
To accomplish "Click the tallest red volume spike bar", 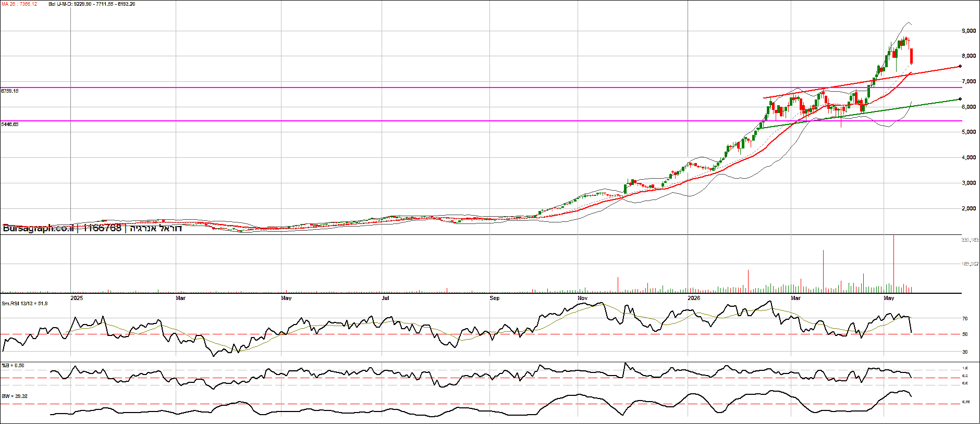I will [894, 263].
